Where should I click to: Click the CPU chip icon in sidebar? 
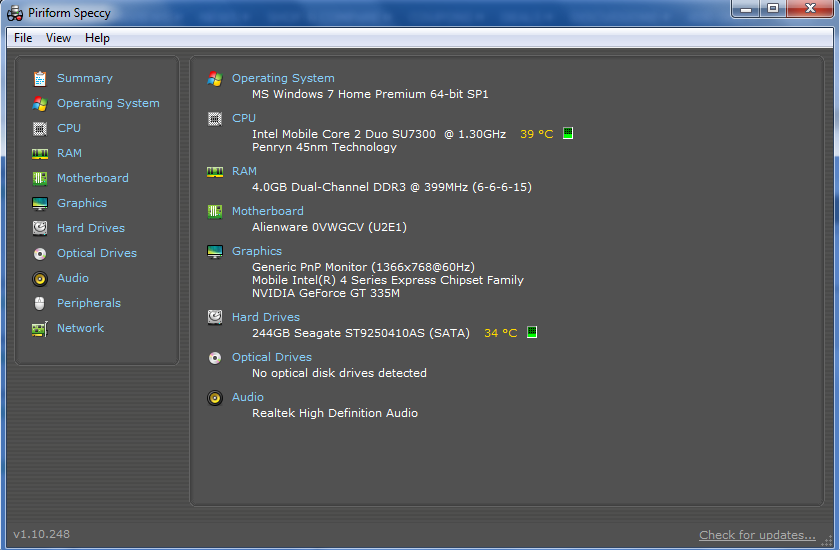pyautogui.click(x=40, y=129)
